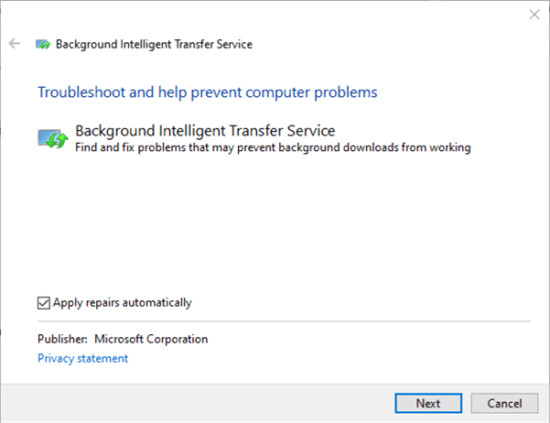The height and width of the screenshot is (423, 550).
Task: Click the large Background Intelligent Transfer Service icon
Action: tap(52, 139)
